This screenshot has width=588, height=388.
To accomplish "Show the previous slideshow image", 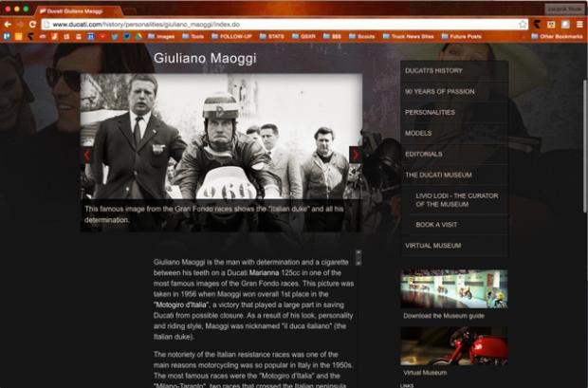I will pyautogui.click(x=87, y=155).
